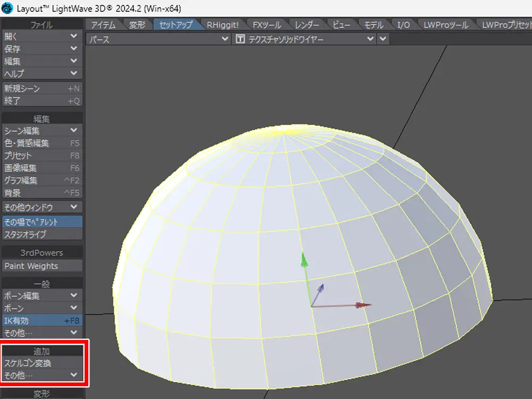The height and width of the screenshot is (399, 532).
Task: Click the red X-axis gizmo arrow
Action: pos(363,305)
